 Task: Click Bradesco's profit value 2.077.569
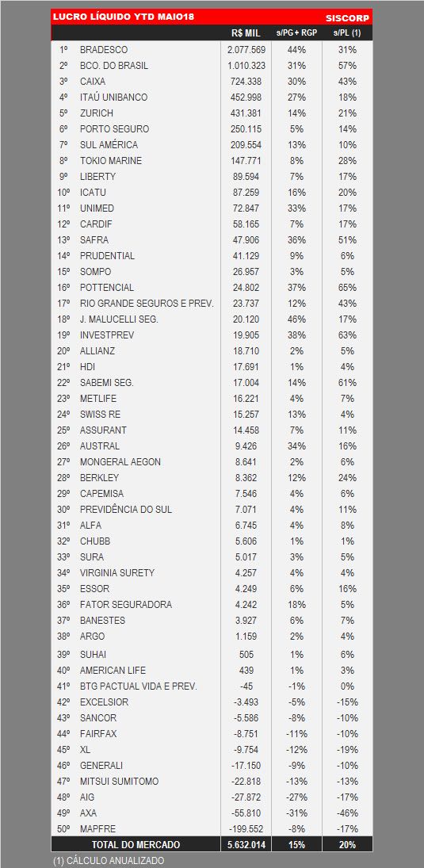click(x=246, y=50)
